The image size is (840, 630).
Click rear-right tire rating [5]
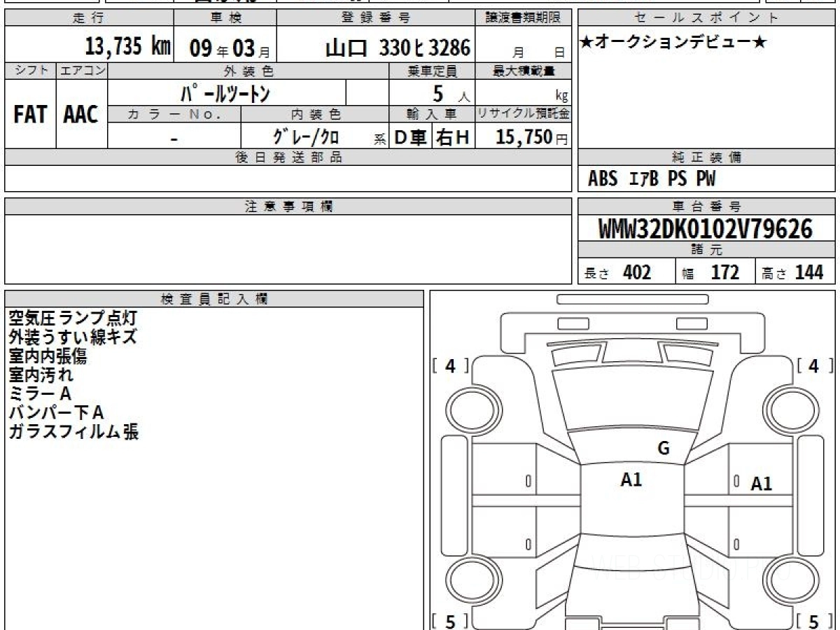[813, 620]
